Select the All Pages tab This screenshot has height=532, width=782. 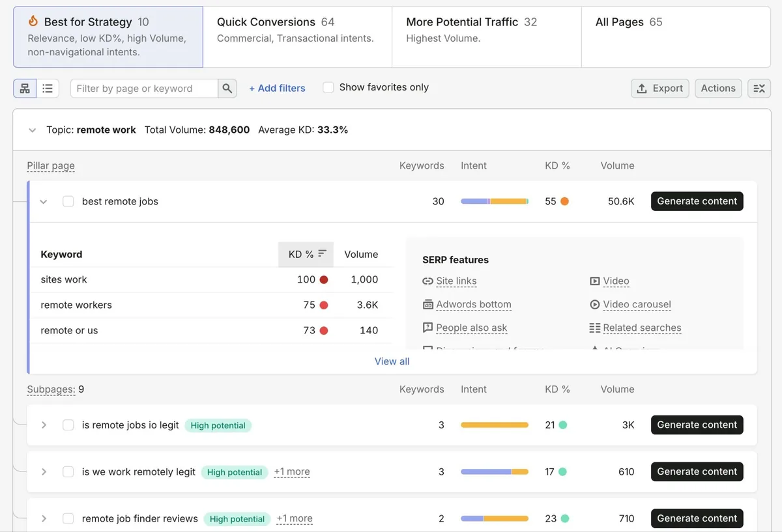click(x=676, y=37)
